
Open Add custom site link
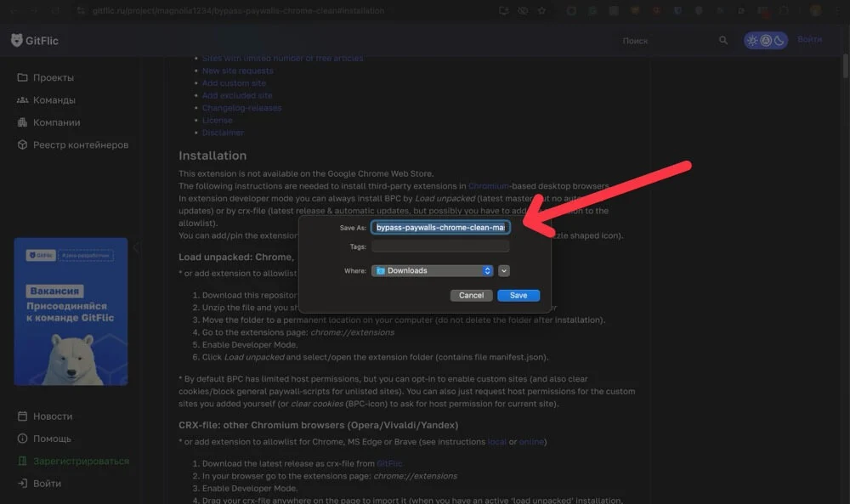234,83
